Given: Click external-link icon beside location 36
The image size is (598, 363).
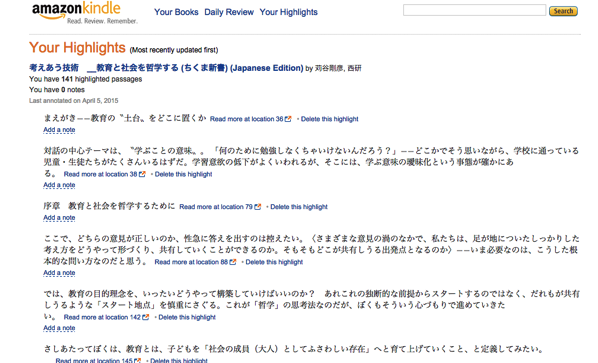Looking at the screenshot, I should click(x=288, y=119).
